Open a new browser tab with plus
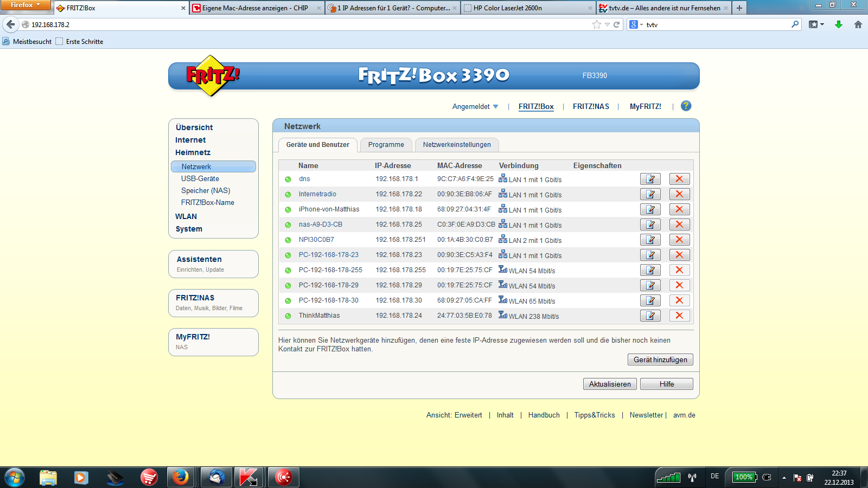This screenshot has height=488, width=868. (739, 8)
